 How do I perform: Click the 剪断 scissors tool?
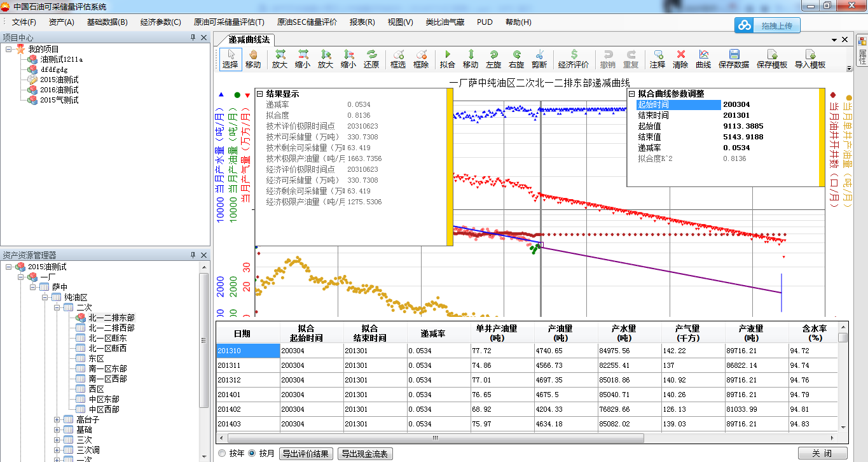point(539,59)
